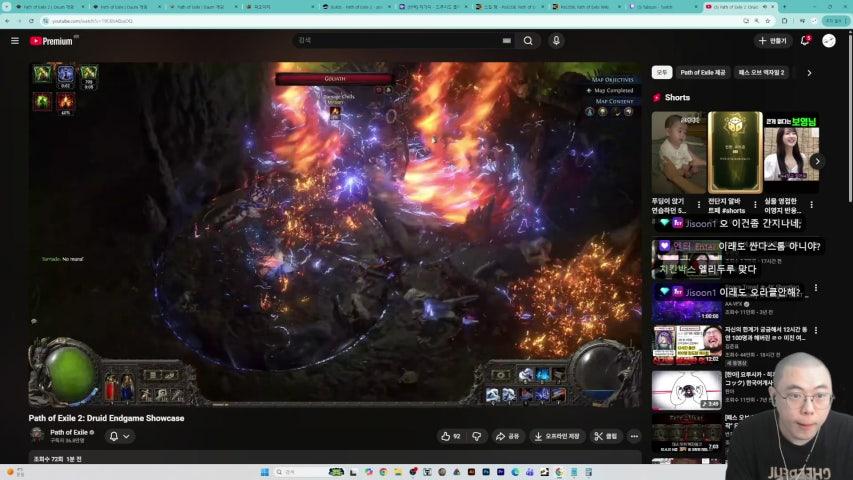Open the browser extensions icon
Image resolution: width=853 pixels, height=480 pixels.
(784, 21)
